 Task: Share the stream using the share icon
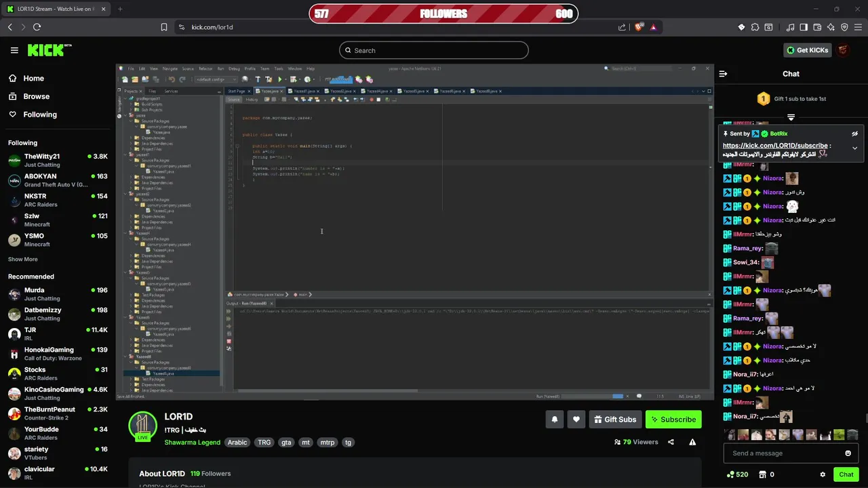click(x=671, y=442)
